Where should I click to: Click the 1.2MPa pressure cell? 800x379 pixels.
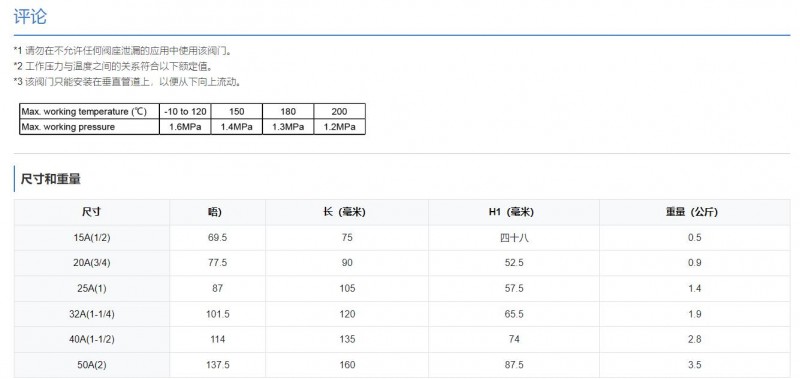339,127
